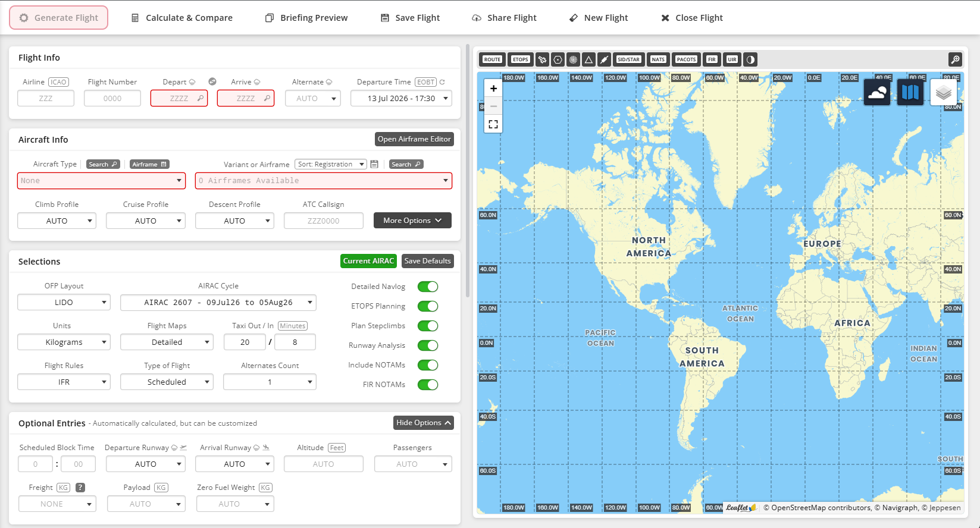The image size is (980, 528).
Task: Open Calculate & Compare menu item
Action: tap(181, 18)
